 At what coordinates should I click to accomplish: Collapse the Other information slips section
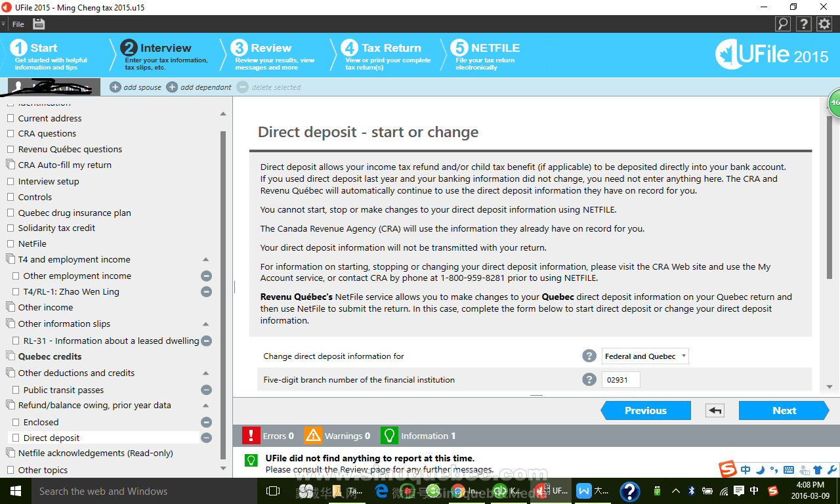coord(205,324)
